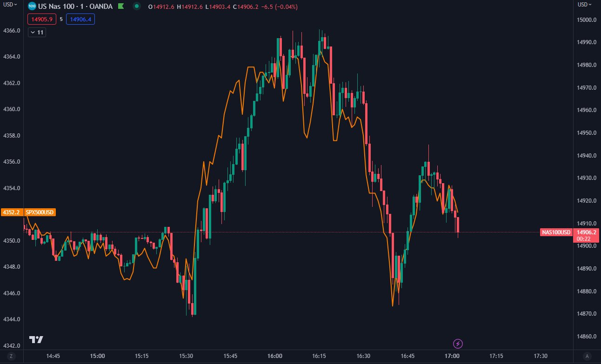601x364 pixels.
Task: Click the 15:30 time axis label
Action: pyautogui.click(x=186, y=356)
